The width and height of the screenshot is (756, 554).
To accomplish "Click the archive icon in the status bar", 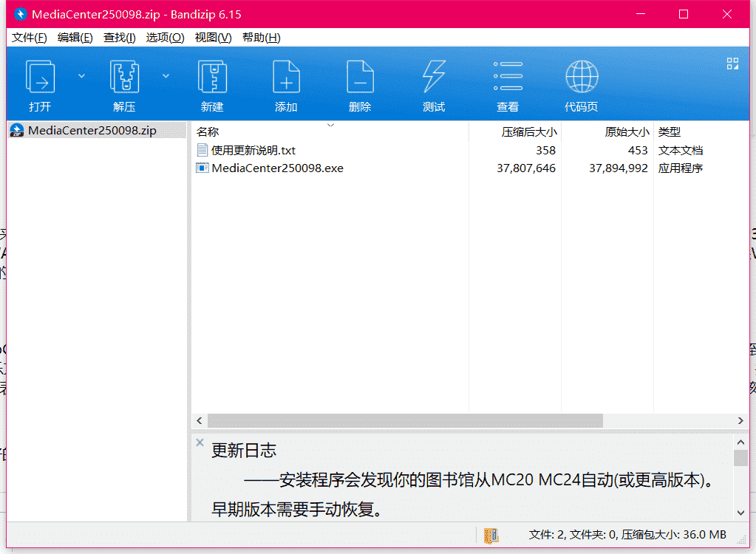I will (491, 536).
